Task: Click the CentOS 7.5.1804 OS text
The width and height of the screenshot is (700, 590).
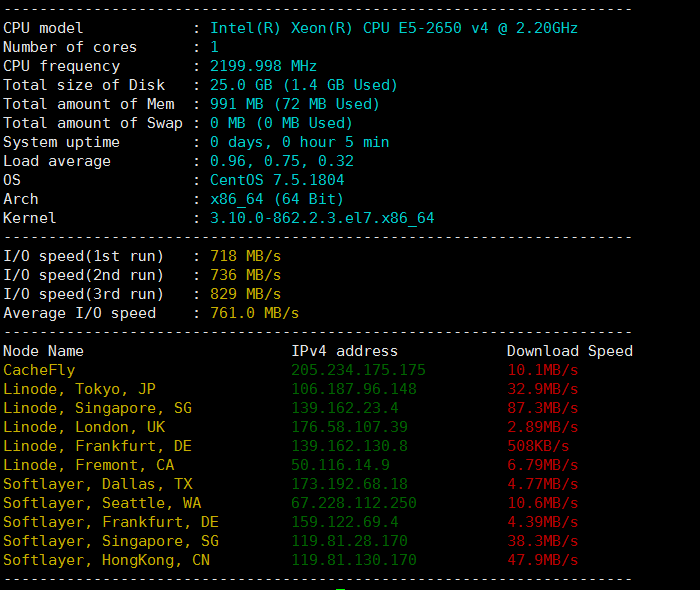Action: coord(276,180)
